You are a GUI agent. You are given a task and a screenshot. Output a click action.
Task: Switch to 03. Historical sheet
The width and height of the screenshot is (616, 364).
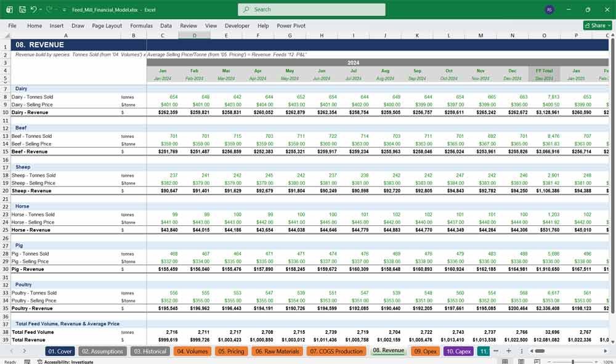[150, 352]
